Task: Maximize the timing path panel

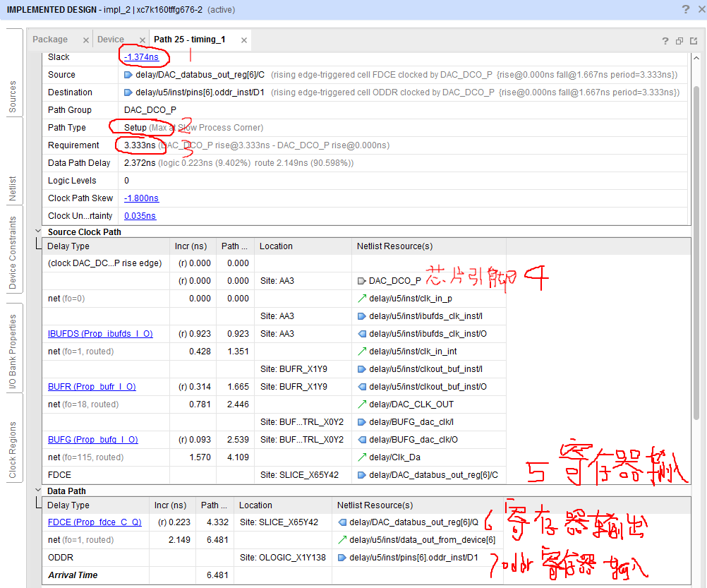Action: tap(694, 41)
